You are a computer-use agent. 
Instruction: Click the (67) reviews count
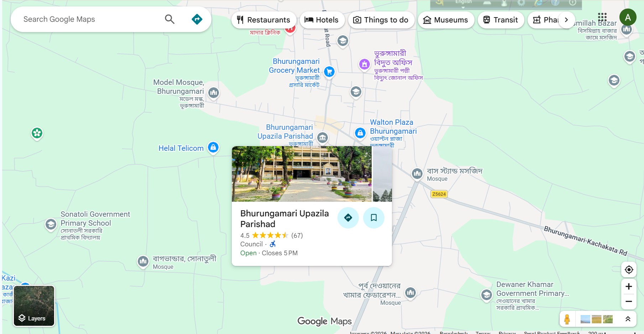pos(297,235)
